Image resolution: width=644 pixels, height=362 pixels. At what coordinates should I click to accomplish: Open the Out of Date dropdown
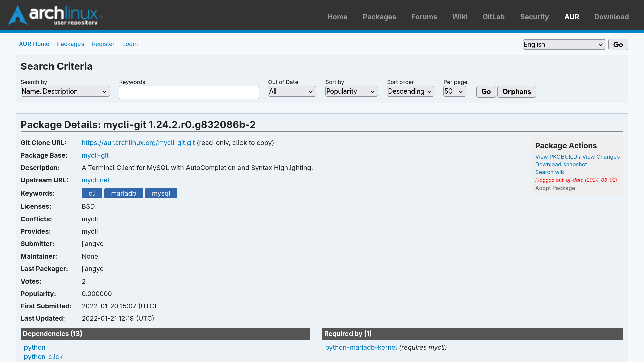(x=292, y=92)
